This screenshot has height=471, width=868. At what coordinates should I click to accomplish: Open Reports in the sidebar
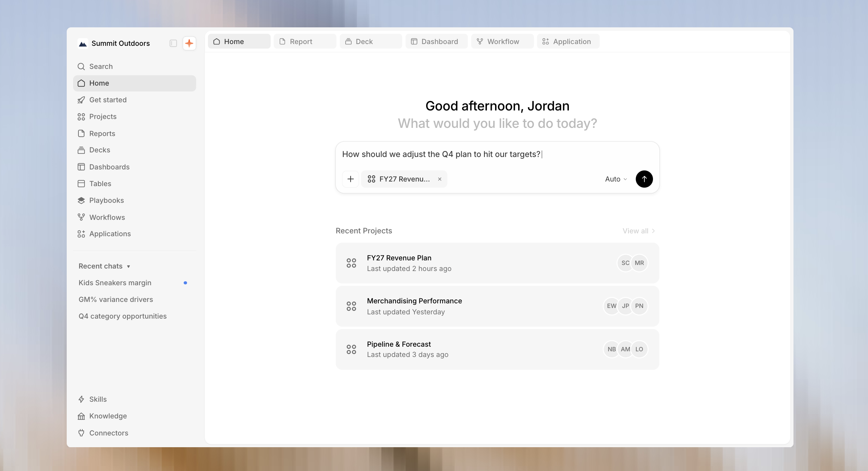click(134, 134)
